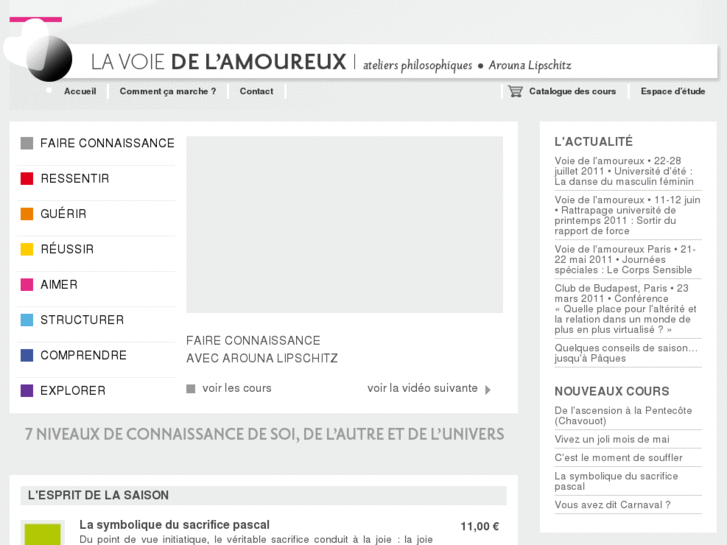Select the STRUCTURER level
The image size is (727, 545).
click(82, 320)
